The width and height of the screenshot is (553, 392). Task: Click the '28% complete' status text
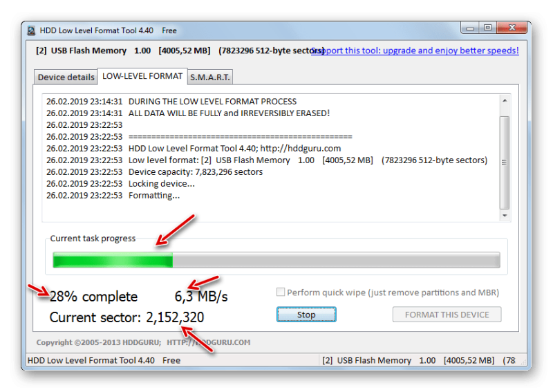(x=93, y=297)
